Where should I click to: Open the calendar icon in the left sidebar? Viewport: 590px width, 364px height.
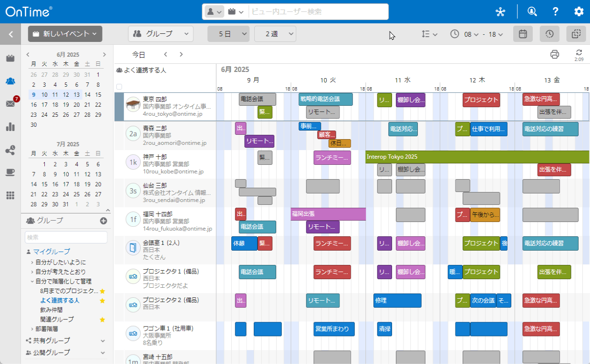[x=10, y=57]
